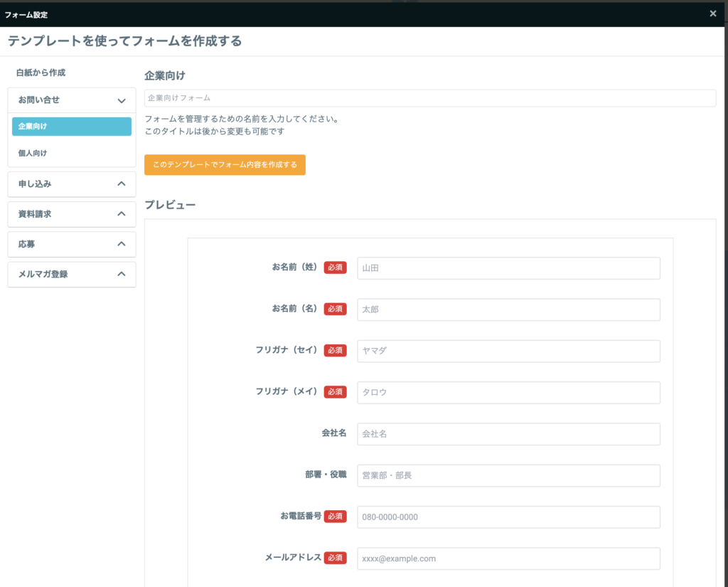Select the 企業向け template
This screenshot has height=587, width=728.
click(71, 126)
